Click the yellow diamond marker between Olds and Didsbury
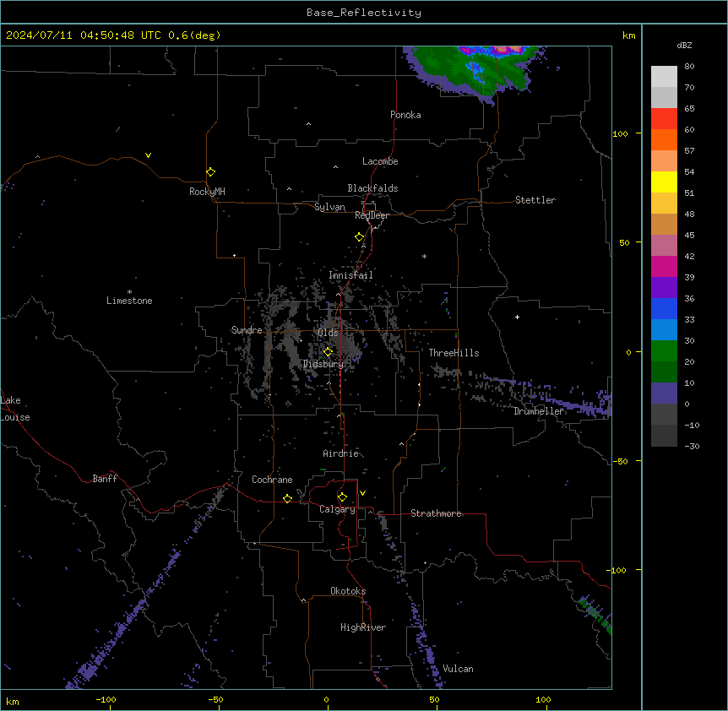 (328, 351)
